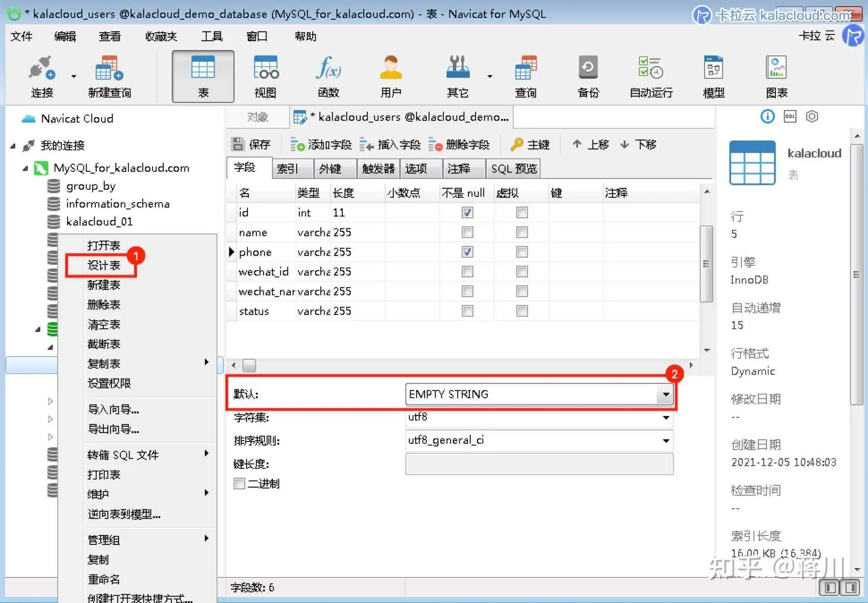Viewport: 868px width, 603px height.
Task: Uncheck 不是 null for the phone field
Action: (467, 252)
